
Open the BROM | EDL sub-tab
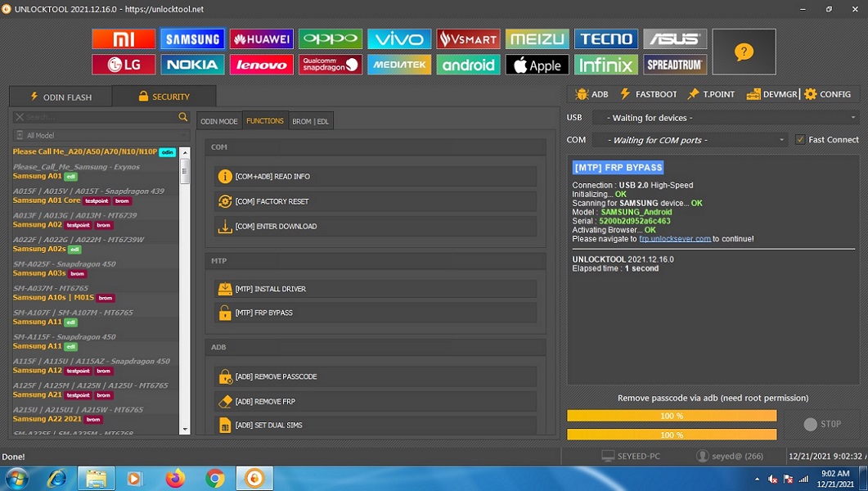(x=311, y=121)
